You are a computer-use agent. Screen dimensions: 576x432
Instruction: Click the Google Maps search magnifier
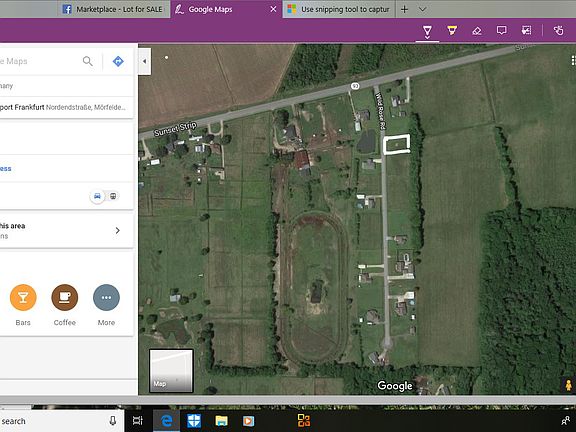coord(87,61)
